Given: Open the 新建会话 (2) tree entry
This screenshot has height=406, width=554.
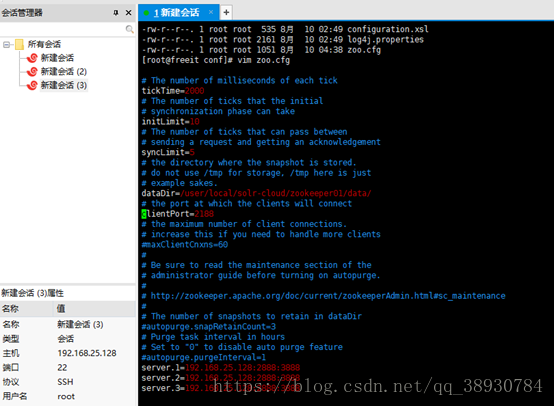Looking at the screenshot, I should point(64,71).
